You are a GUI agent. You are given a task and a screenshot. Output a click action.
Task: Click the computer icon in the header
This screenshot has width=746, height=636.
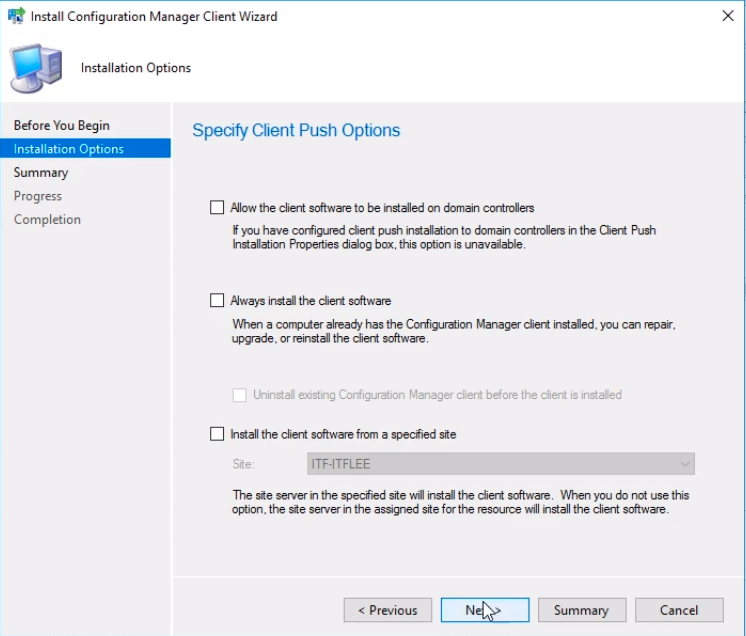coord(37,68)
